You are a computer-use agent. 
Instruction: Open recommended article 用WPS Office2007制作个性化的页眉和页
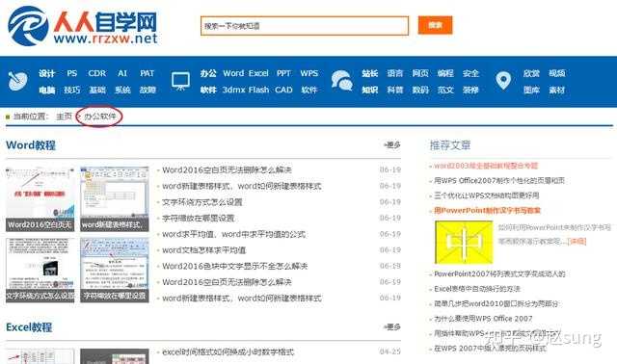[x=499, y=181]
